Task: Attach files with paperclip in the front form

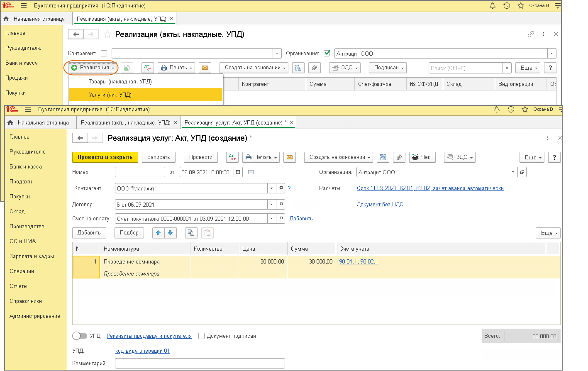Action: 399,157
